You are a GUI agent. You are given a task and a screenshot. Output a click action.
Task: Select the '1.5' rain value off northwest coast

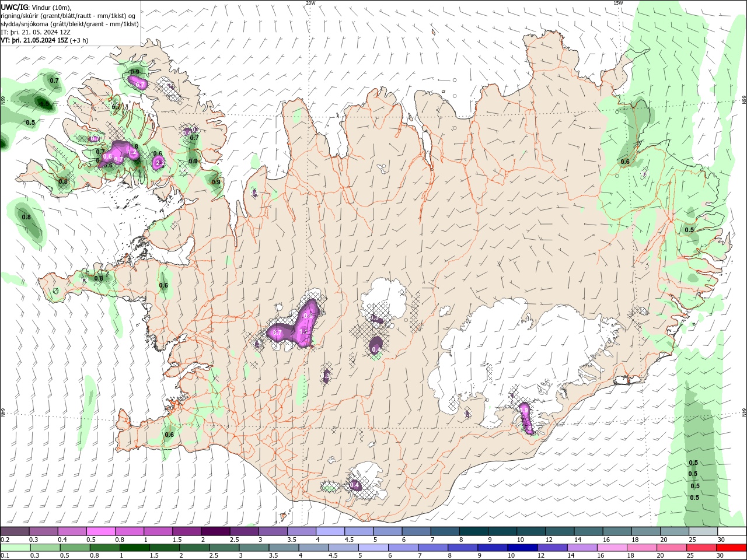[44, 105]
